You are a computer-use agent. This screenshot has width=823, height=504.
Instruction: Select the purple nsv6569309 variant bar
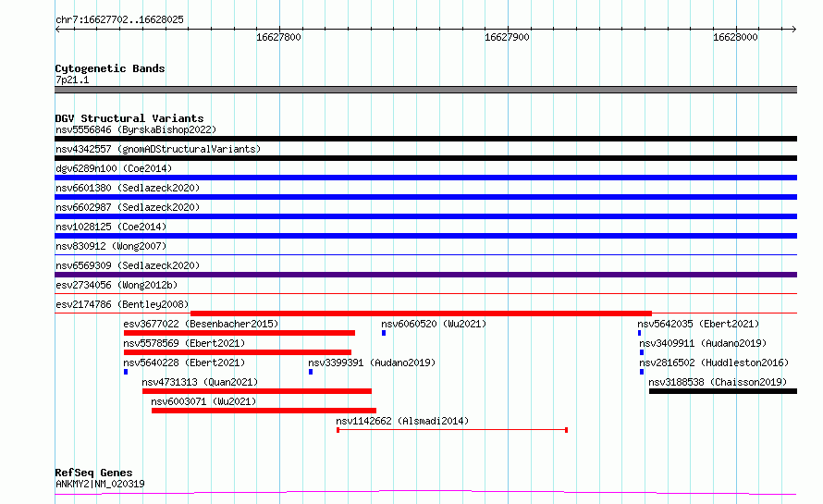(x=425, y=275)
